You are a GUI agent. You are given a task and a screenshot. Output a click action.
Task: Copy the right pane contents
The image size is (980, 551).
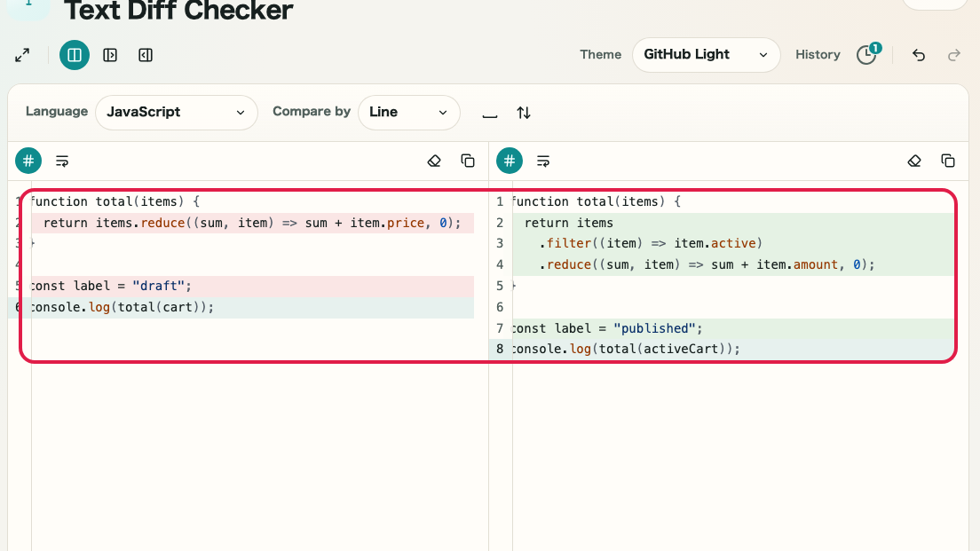click(x=948, y=161)
